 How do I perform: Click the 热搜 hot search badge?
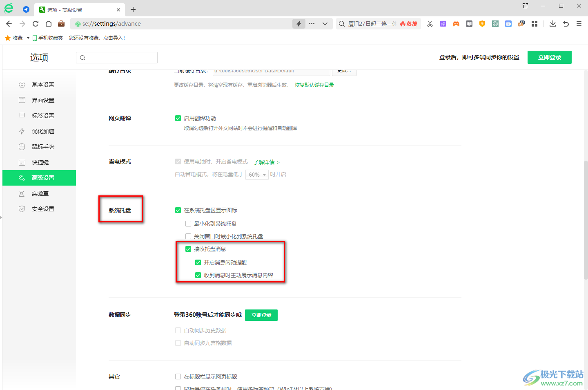point(409,24)
